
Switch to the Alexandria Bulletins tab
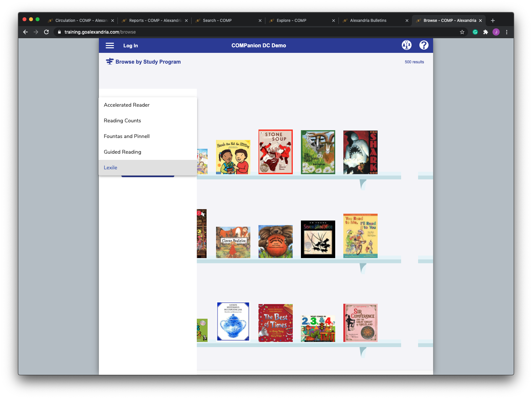point(375,20)
